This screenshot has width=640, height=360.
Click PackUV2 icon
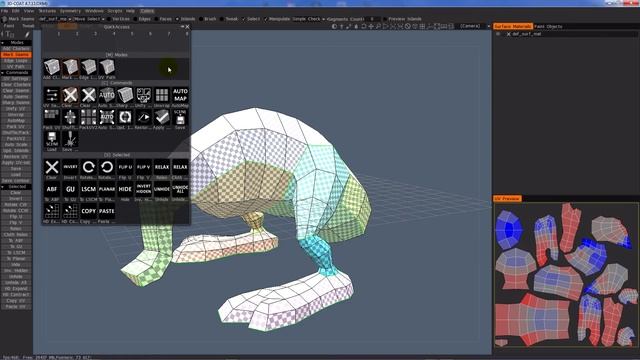click(89, 117)
